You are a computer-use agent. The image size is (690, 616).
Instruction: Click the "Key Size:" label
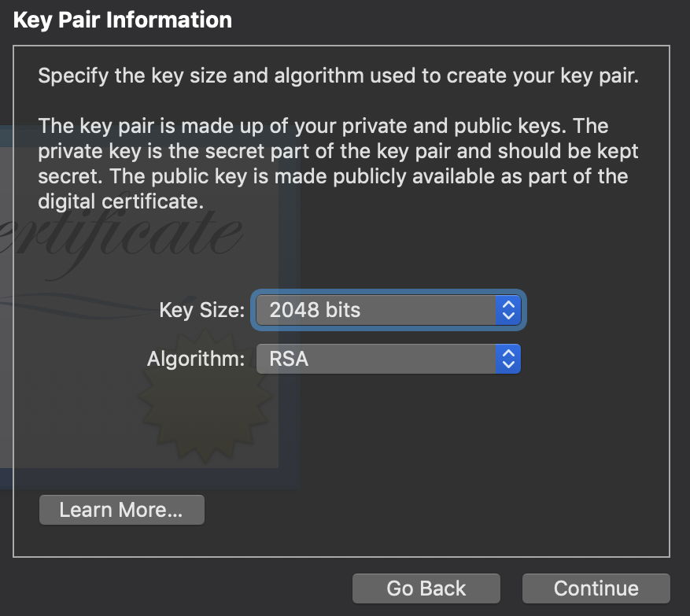coord(202,310)
